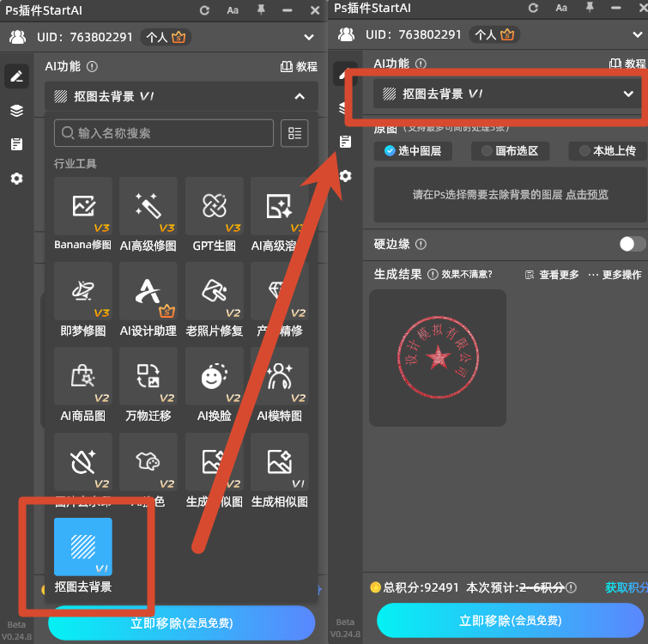Click the 个人 crown badge in right panel
Viewport: 648px width, 644px height.
[494, 34]
